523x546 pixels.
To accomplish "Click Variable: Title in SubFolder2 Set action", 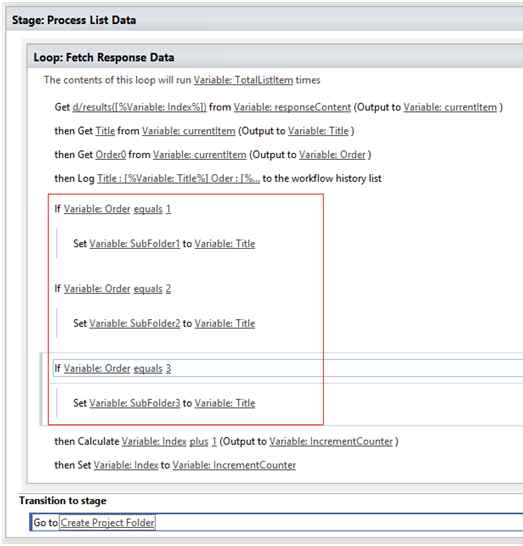I will (225, 323).
